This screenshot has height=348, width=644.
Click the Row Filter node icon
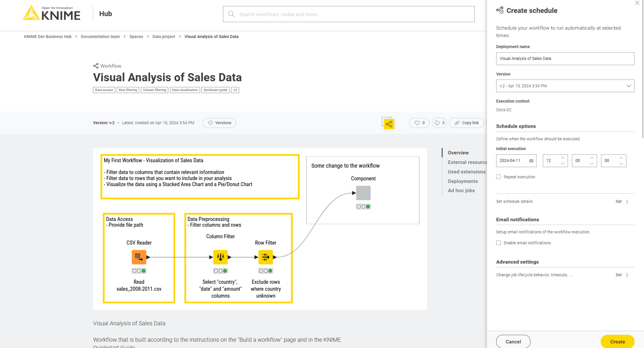[x=265, y=257]
